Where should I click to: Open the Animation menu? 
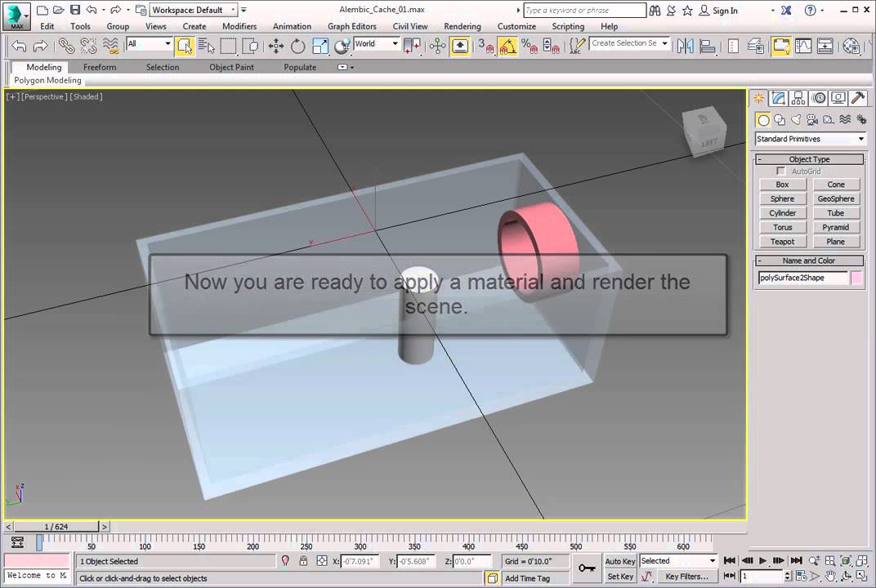292,26
